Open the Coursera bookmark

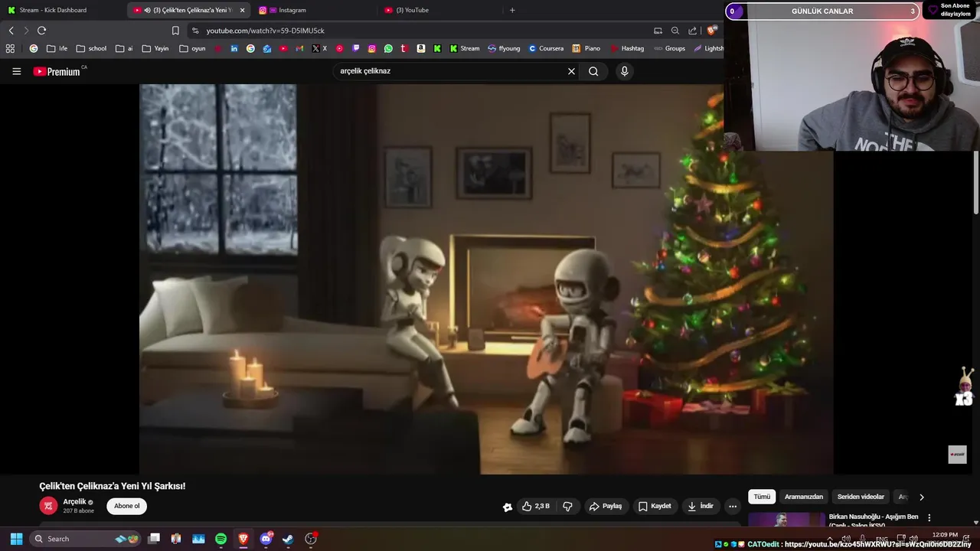pyautogui.click(x=545, y=48)
